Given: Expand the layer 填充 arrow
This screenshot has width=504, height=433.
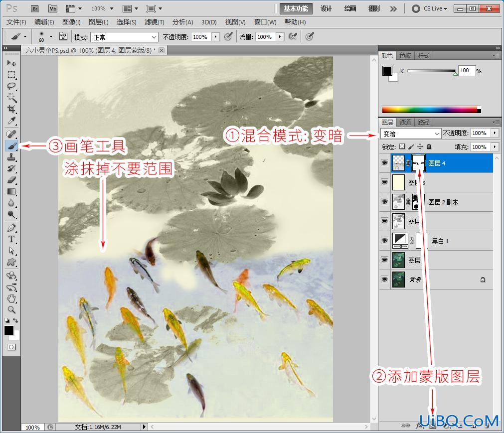Looking at the screenshot, I should click(495, 147).
